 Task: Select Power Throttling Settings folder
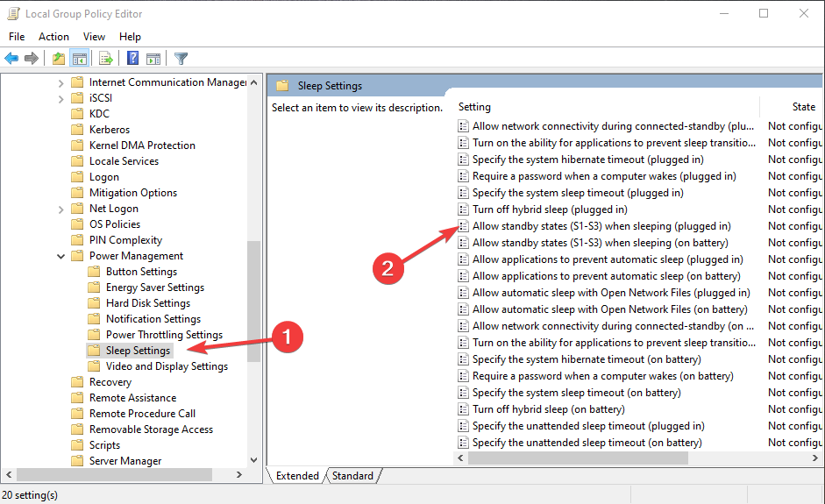pos(164,335)
